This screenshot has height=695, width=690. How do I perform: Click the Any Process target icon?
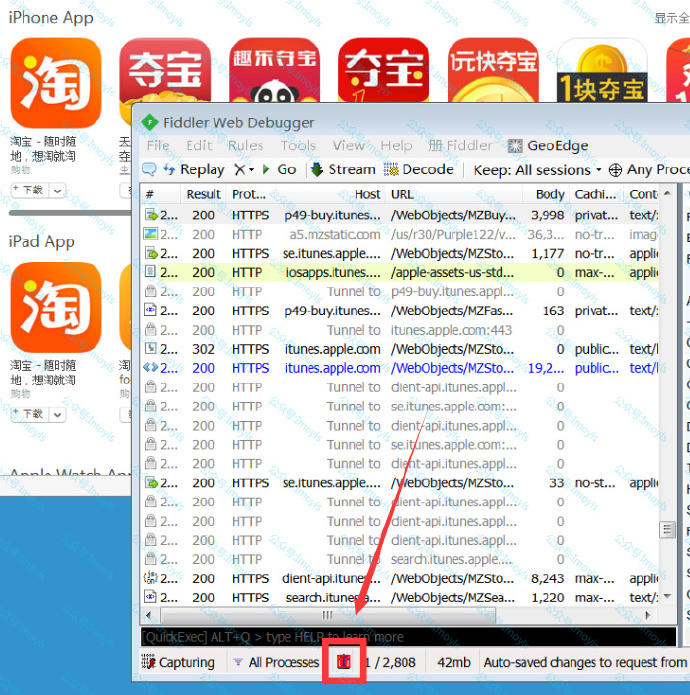[x=615, y=170]
